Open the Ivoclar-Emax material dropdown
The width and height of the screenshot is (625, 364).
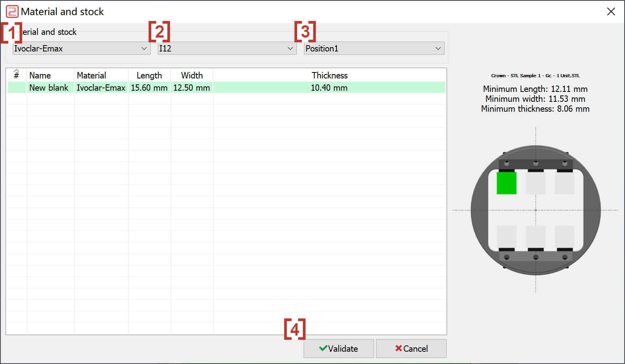tap(81, 48)
